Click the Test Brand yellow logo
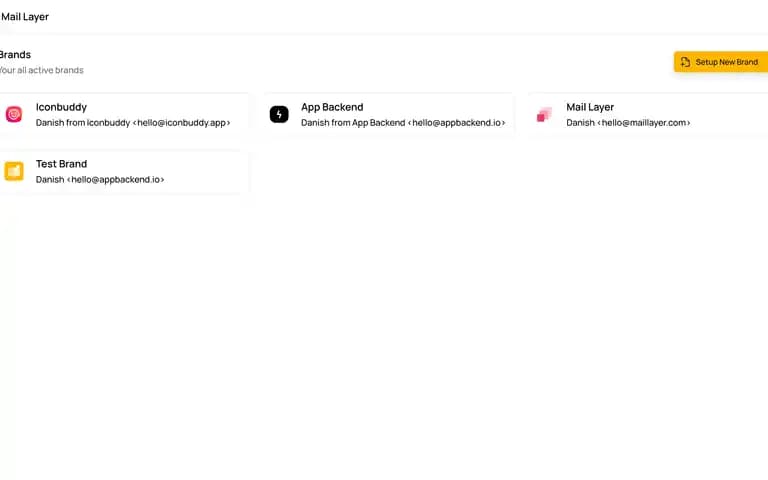This screenshot has width=768, height=480. [14, 171]
